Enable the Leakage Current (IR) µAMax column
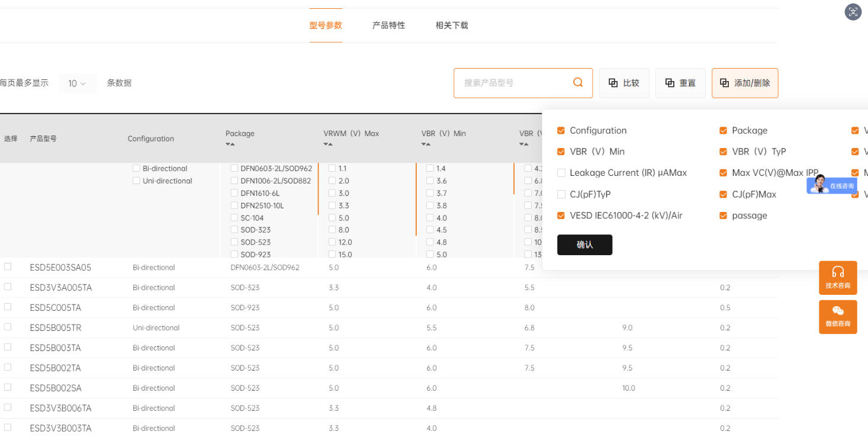The image size is (868, 447). (561, 173)
